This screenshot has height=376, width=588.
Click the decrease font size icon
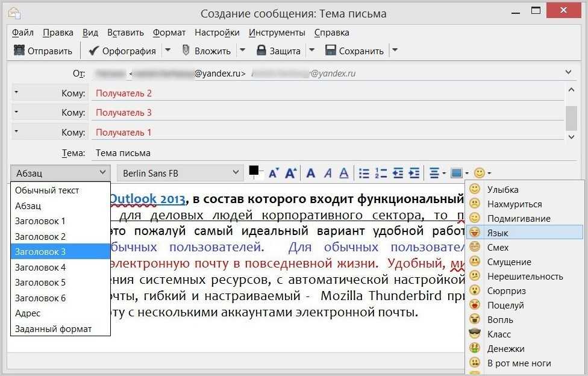(x=273, y=174)
